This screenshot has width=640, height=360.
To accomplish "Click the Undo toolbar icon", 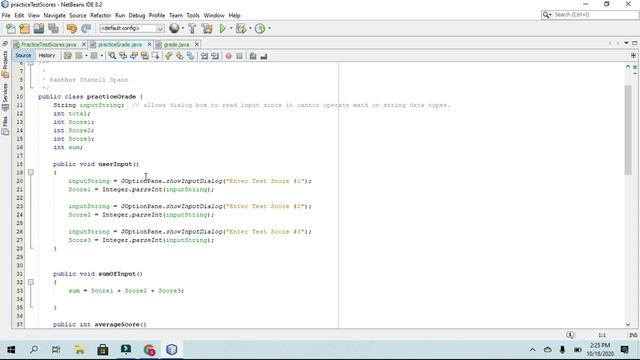I will [72, 29].
